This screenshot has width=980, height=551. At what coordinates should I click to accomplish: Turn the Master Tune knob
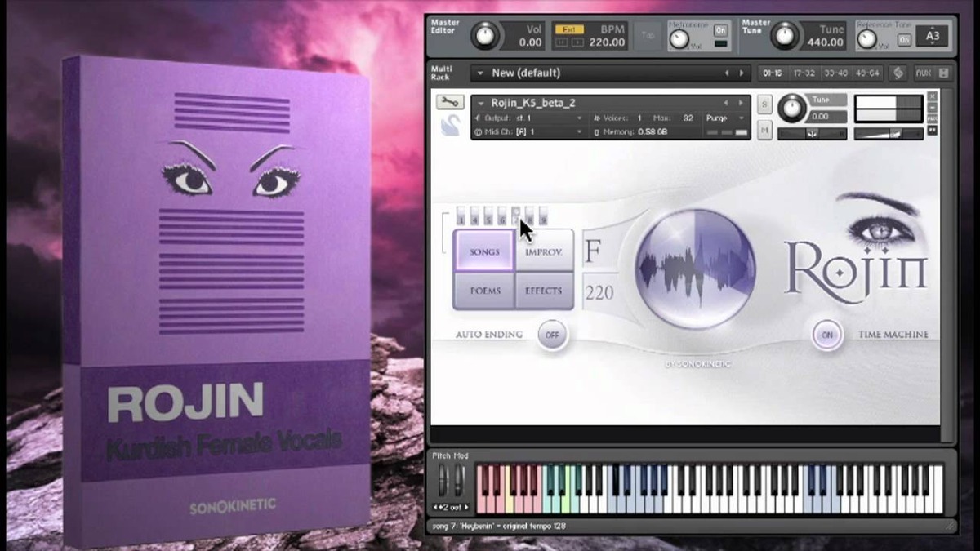click(785, 35)
